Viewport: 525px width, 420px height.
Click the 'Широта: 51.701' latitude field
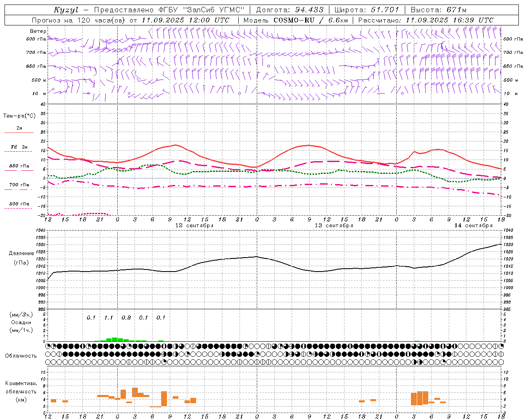tap(366, 10)
